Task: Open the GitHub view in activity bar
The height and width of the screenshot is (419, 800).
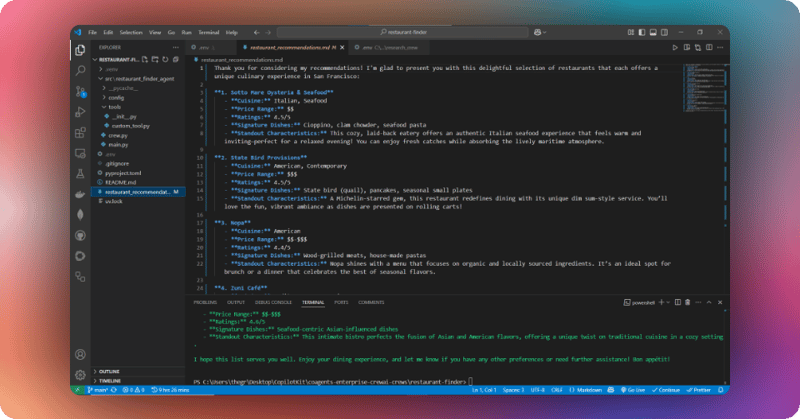Action: coord(80,235)
